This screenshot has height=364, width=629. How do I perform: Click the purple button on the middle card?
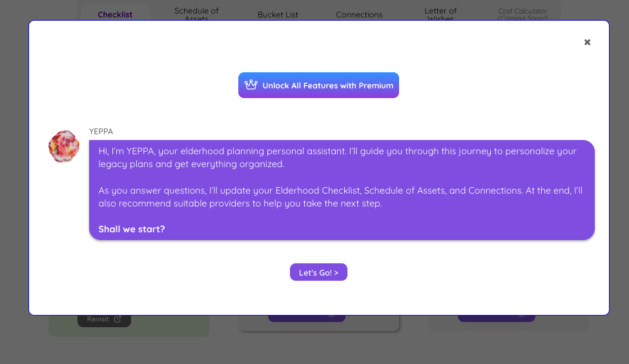[306, 318]
